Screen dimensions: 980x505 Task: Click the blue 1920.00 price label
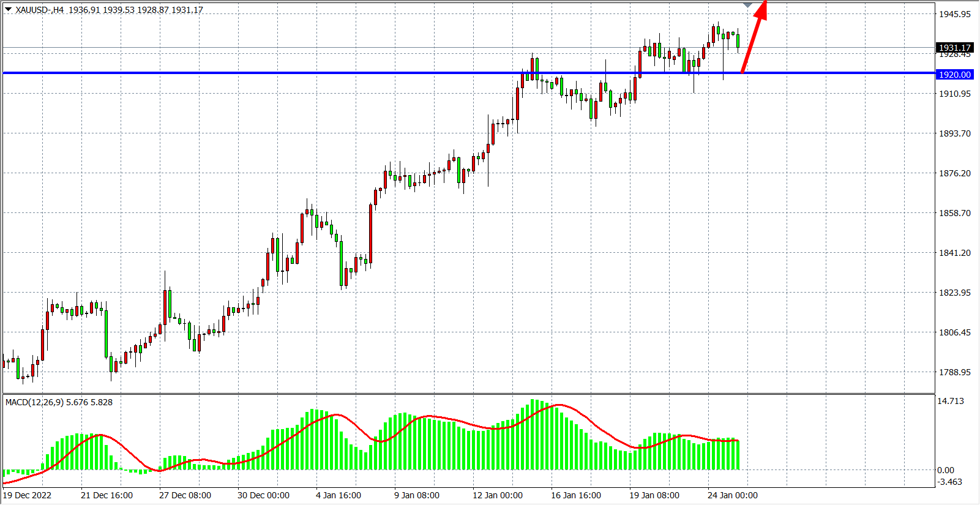(x=954, y=75)
